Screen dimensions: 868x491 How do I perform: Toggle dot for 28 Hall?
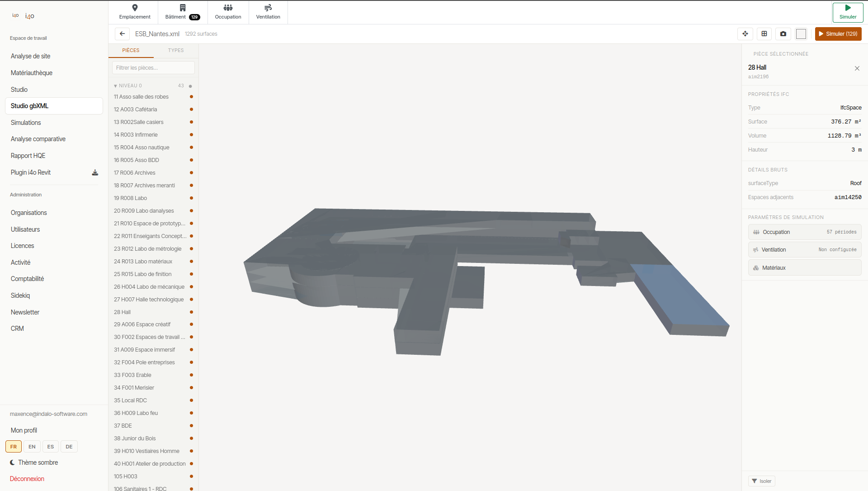(191, 312)
